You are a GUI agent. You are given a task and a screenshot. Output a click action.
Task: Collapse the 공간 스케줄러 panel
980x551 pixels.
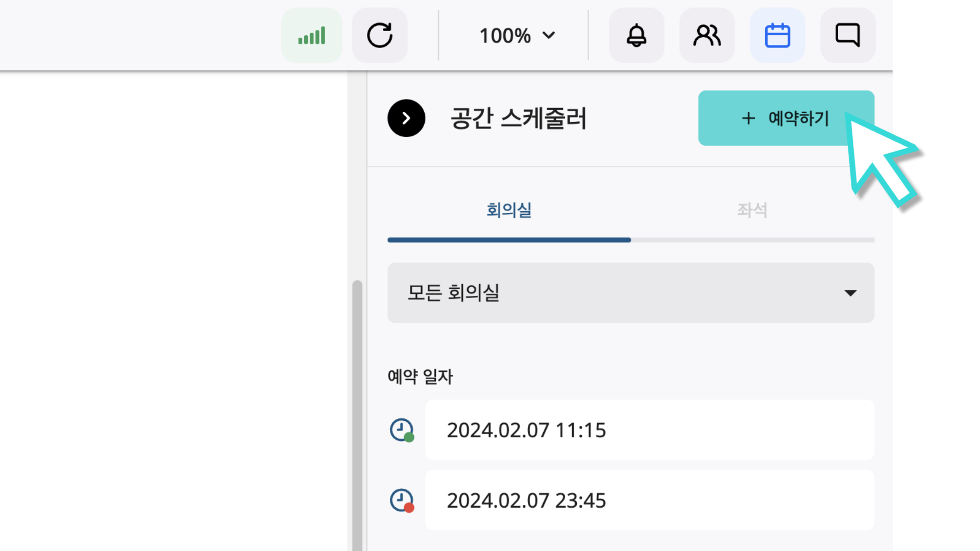[x=406, y=118]
